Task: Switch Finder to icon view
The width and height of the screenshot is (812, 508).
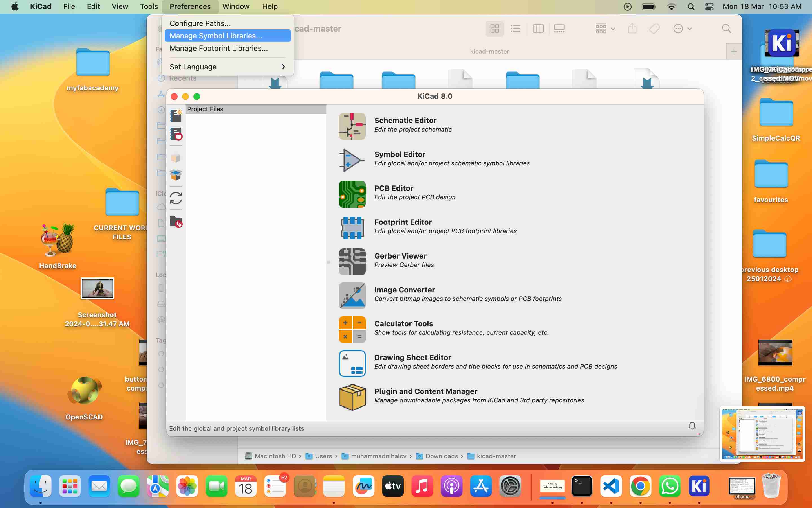Action: 495,29
